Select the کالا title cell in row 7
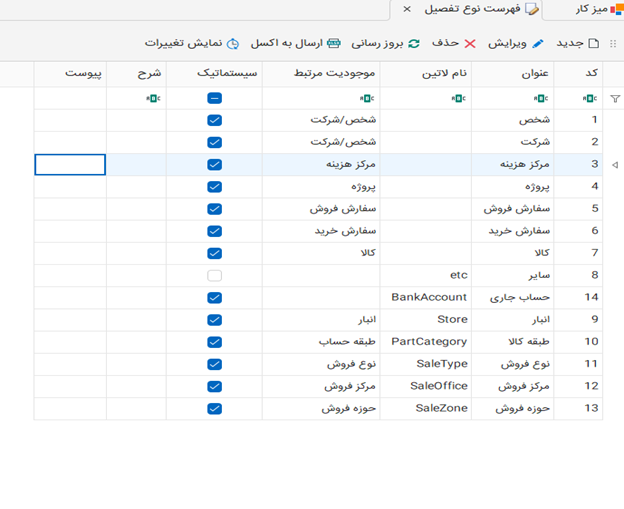This screenshot has height=509, width=624. 513,253
